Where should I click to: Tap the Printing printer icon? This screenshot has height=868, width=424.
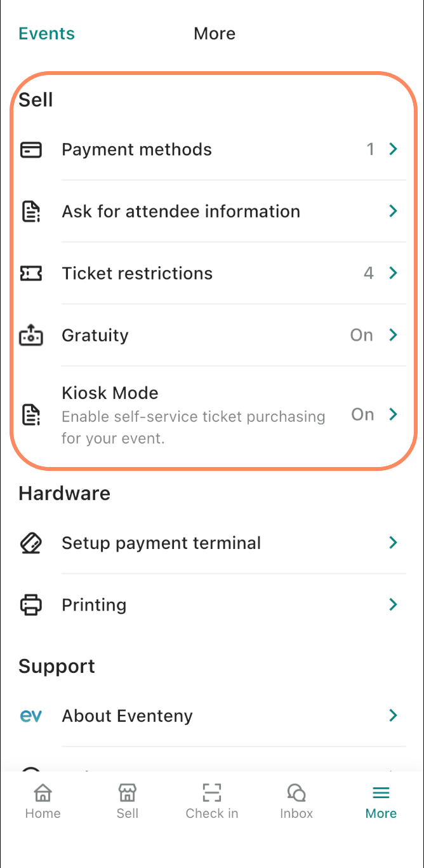click(x=31, y=605)
